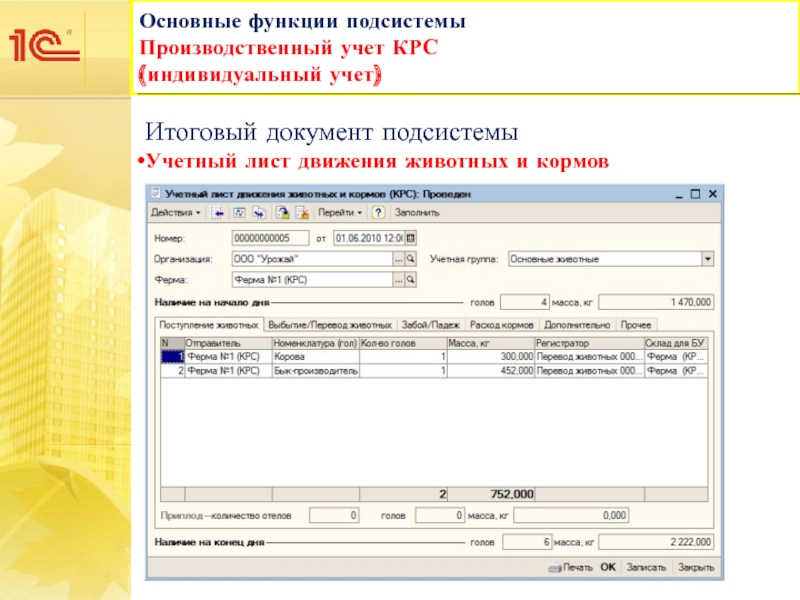Click the magnifier icon next to Ферма
The width and height of the screenshot is (800, 600).
[410, 279]
